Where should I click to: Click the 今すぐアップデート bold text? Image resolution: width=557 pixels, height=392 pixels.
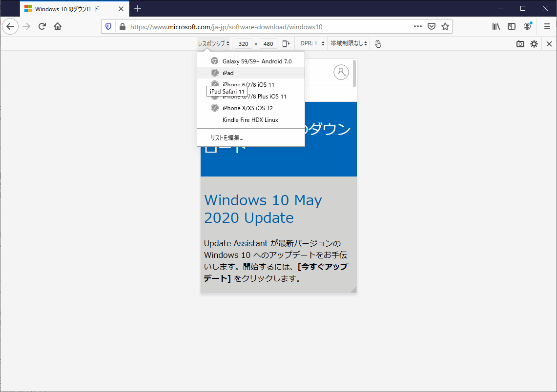[x=276, y=273]
